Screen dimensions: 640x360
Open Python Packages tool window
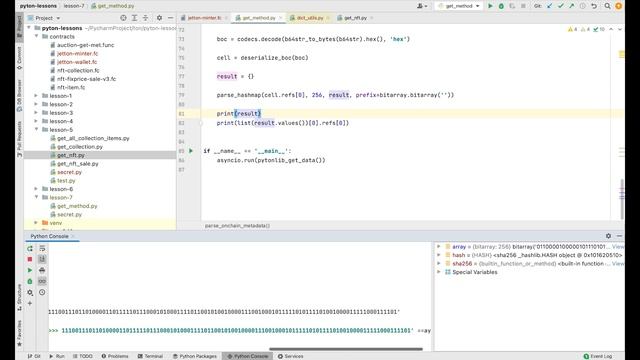195,356
